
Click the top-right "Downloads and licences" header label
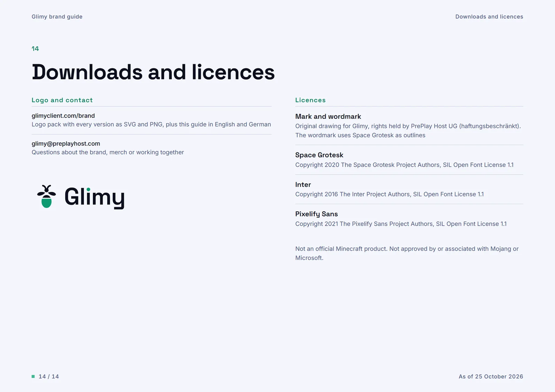coord(489,17)
